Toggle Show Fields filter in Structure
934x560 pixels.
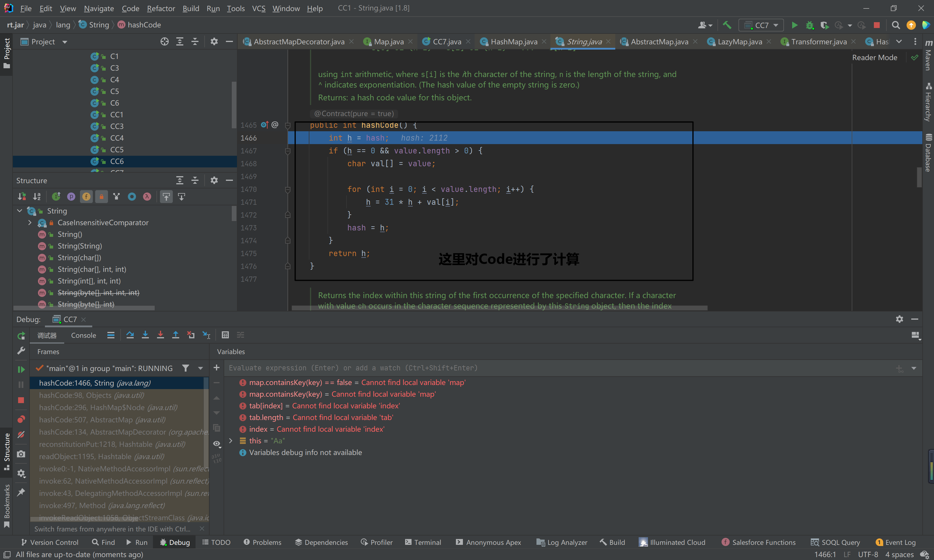click(86, 197)
